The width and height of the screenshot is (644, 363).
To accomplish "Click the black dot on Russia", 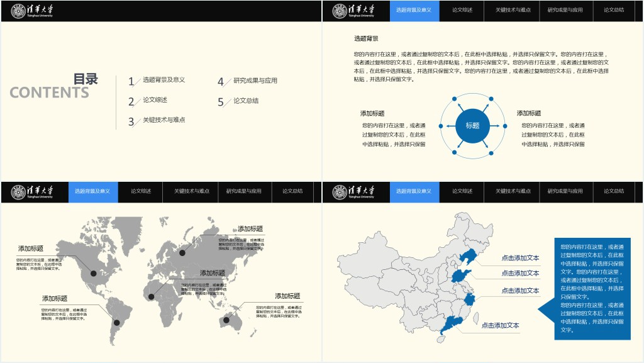I will click(x=182, y=252).
